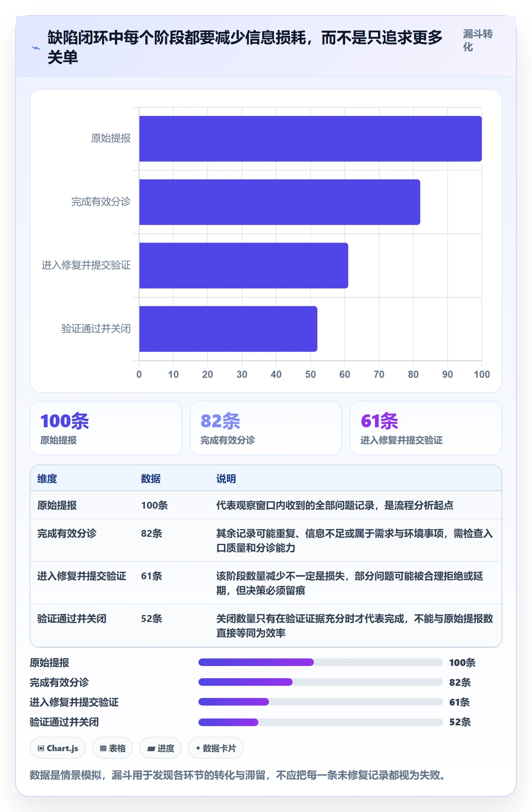Viewport: 532px width, 812px height.
Task: Click the x-axis tick label 100
Action: click(482, 374)
